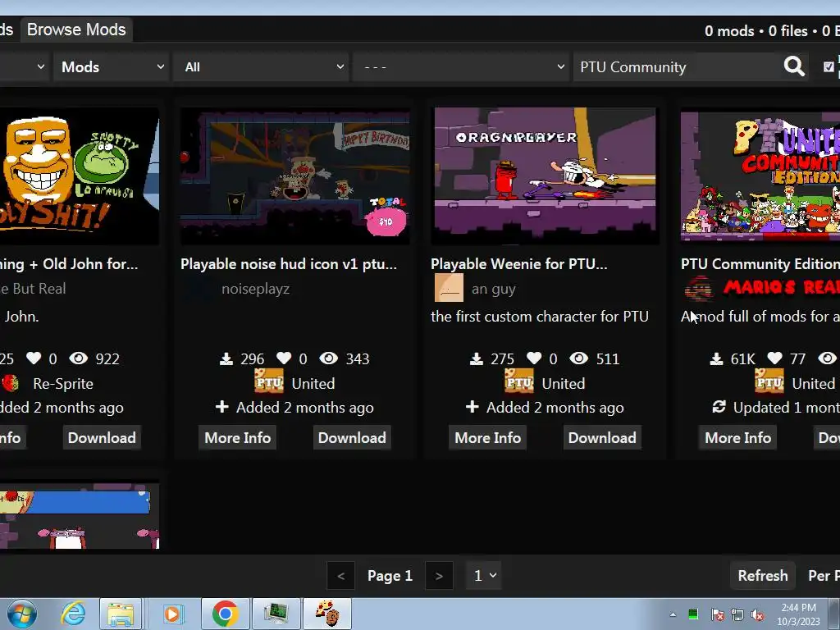The image size is (840, 630).
Task: Click the PTU Community Edition title
Action: click(760, 263)
